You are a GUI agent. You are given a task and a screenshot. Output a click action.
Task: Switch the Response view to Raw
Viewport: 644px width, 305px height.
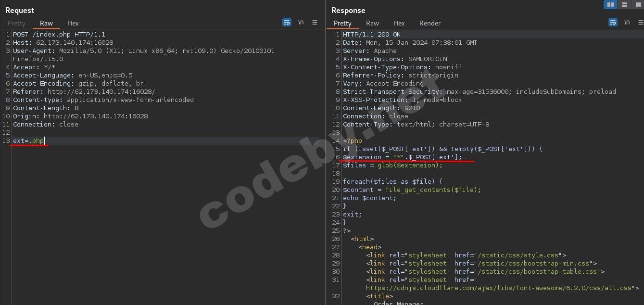(x=372, y=23)
